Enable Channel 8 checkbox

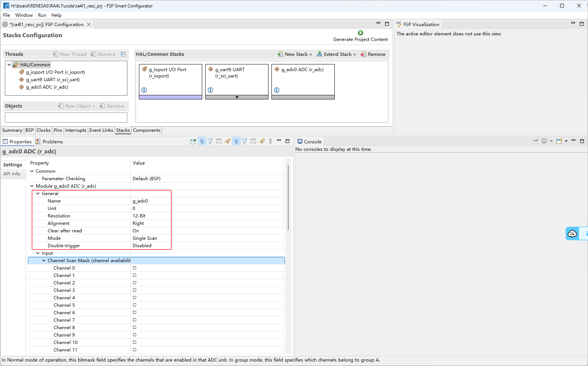click(134, 327)
